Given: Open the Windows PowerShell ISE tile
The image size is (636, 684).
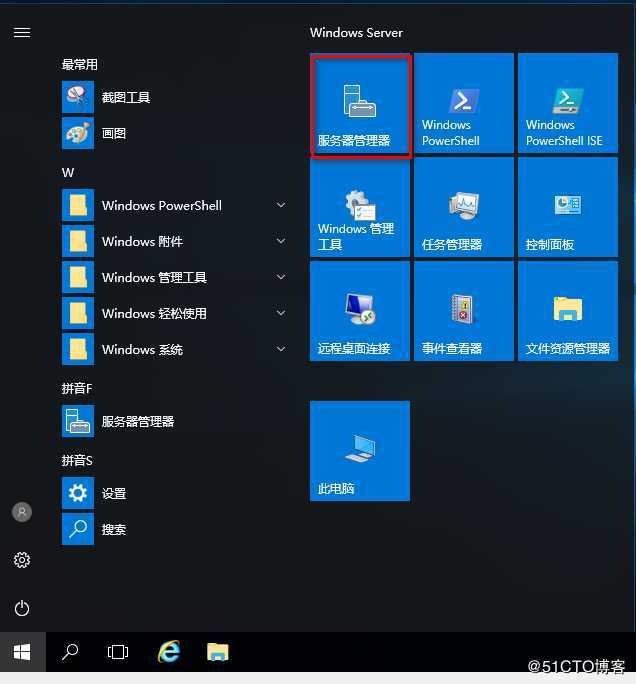Looking at the screenshot, I should click(568, 103).
